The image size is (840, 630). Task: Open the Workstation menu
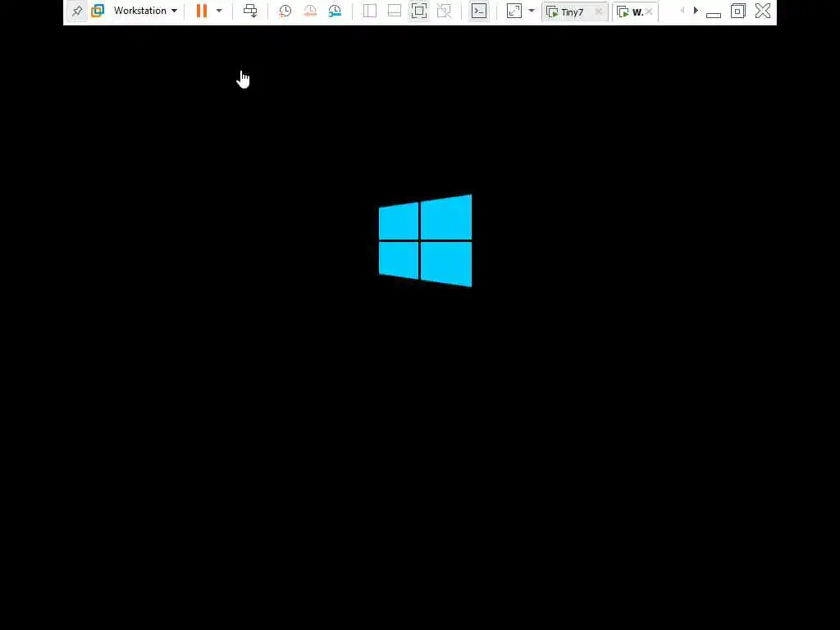[x=145, y=11]
